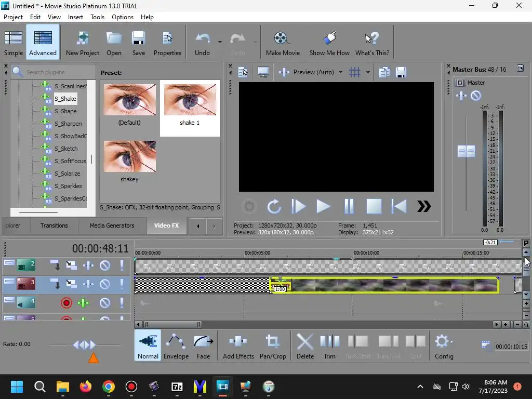Toggle preview on external monitor
The image size is (532, 399).
point(263,72)
